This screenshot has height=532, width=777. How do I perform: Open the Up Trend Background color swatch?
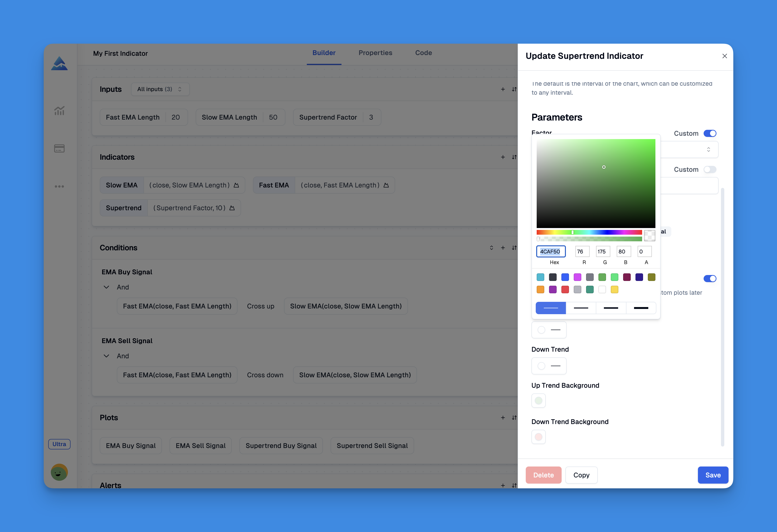pos(539,401)
